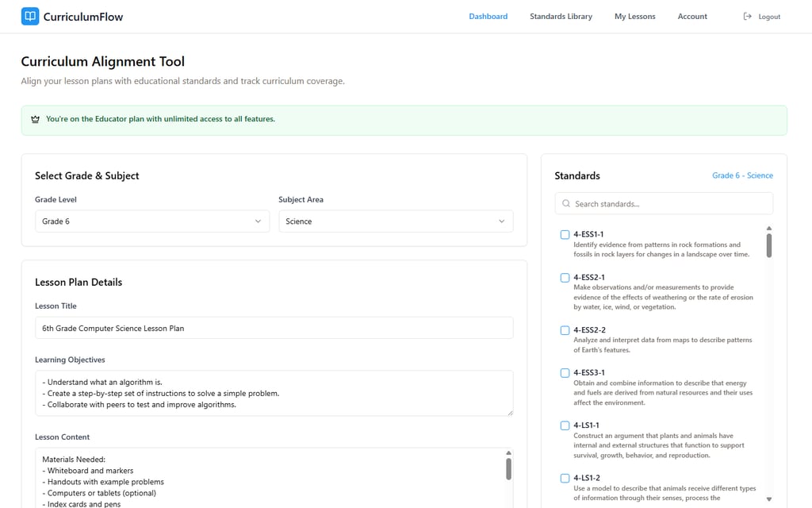Click the CurriculumFlow book logo icon
812x508 pixels.
pos(30,16)
